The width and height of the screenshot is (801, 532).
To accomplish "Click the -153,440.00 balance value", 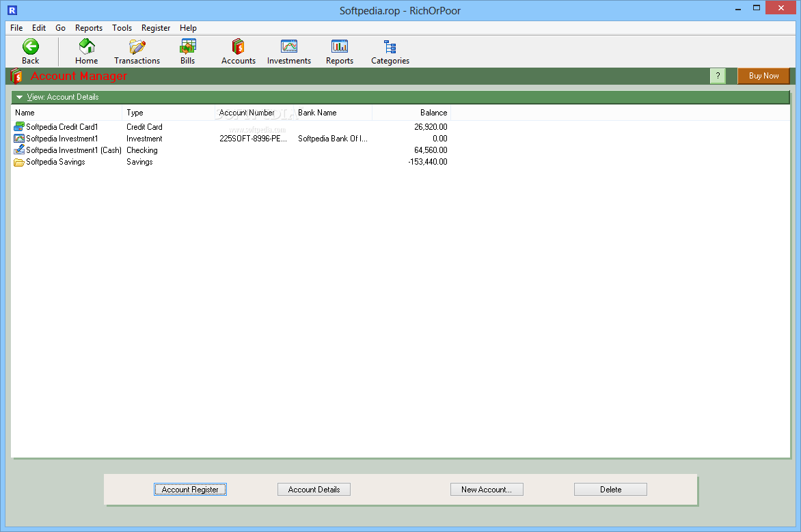I will [428, 162].
